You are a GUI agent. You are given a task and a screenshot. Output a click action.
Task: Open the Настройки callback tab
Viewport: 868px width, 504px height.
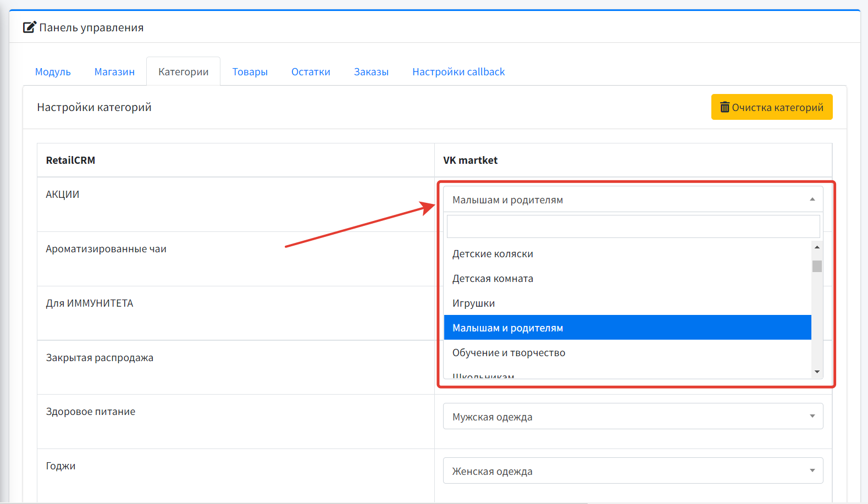[458, 72]
